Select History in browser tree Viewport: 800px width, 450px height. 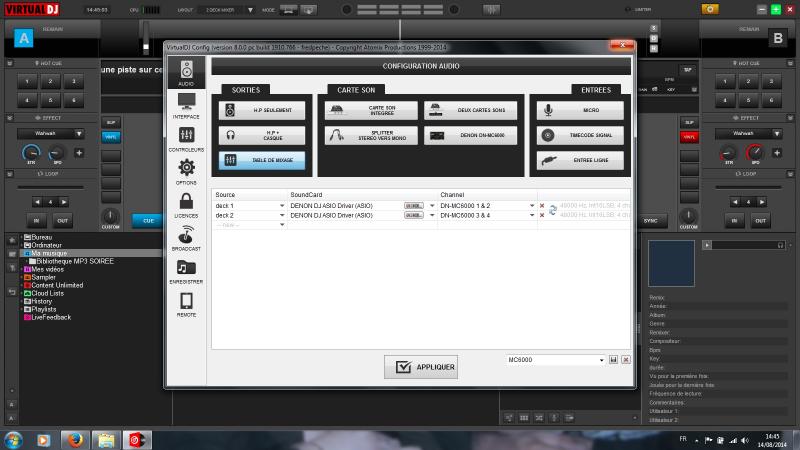pos(42,301)
